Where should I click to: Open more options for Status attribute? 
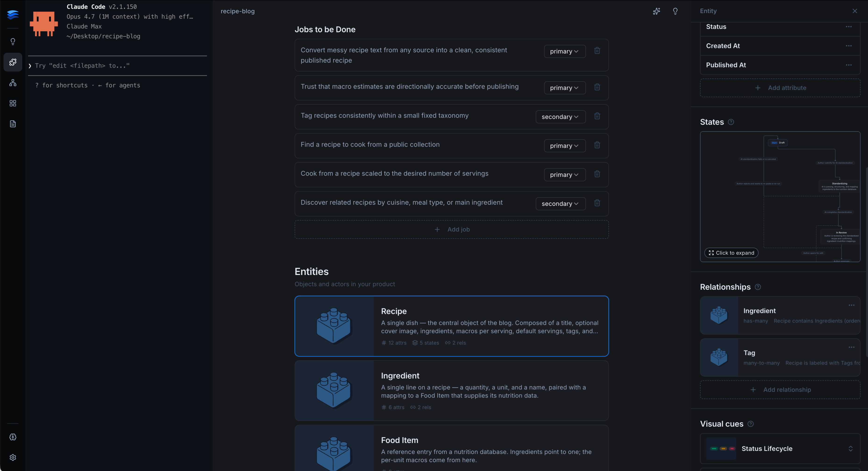tap(848, 27)
